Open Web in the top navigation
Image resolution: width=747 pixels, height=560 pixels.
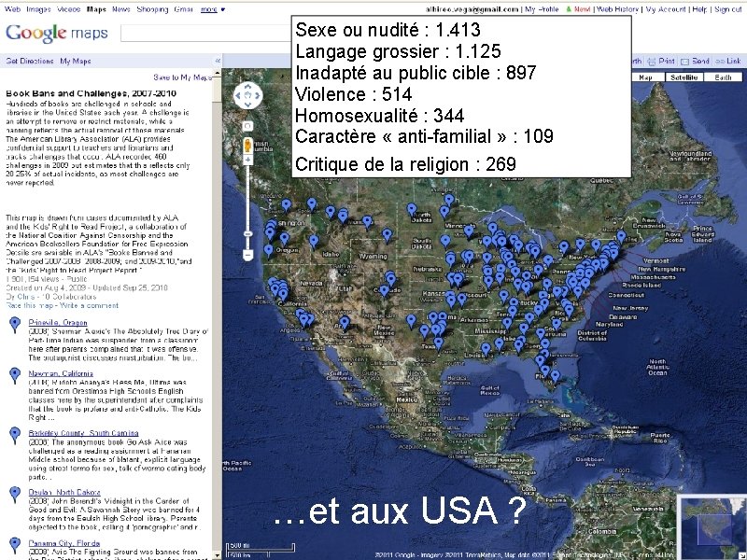tap(12, 9)
